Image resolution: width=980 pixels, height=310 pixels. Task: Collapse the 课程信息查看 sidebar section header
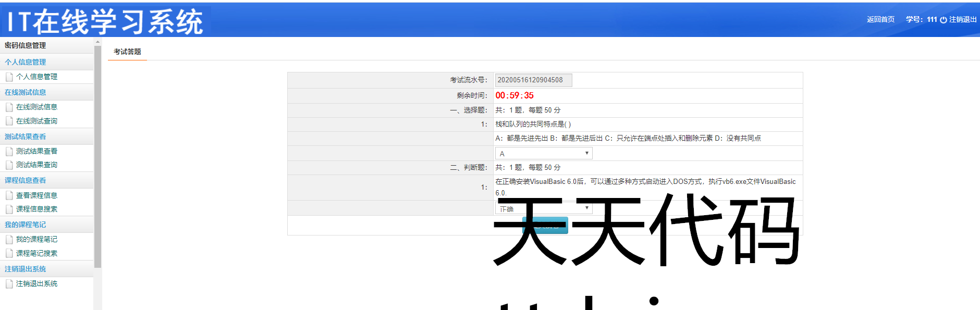[26, 180]
